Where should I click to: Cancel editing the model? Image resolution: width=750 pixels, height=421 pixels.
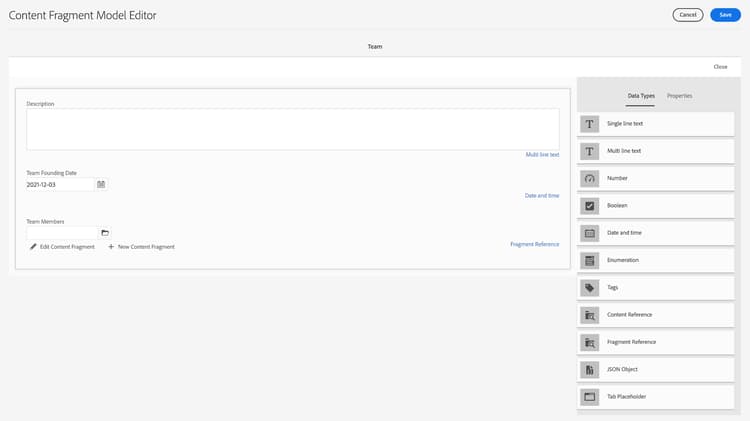(x=688, y=15)
